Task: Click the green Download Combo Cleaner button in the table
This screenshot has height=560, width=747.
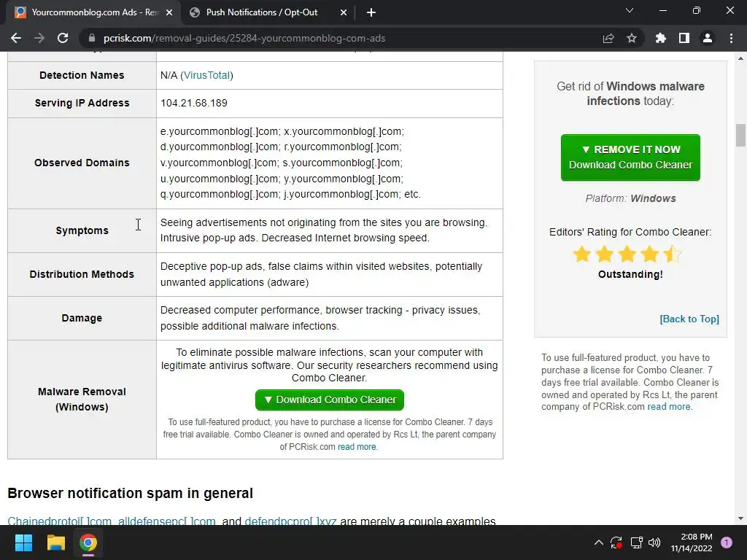Action: coord(330,400)
